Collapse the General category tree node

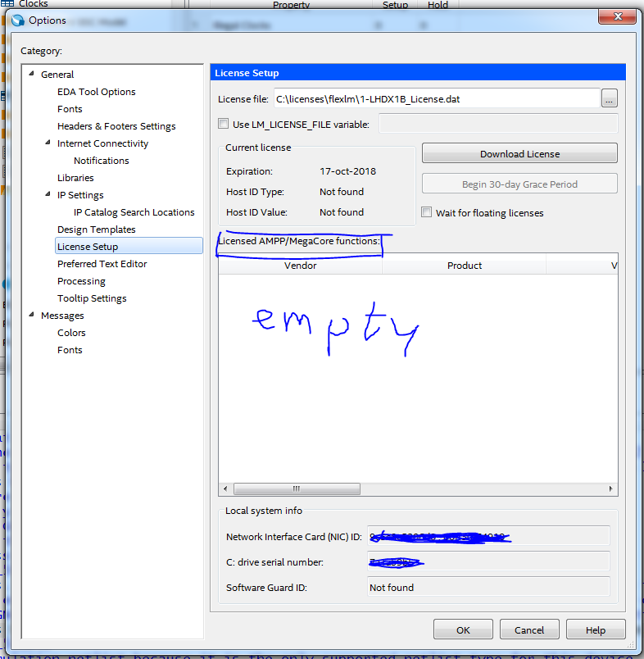(x=31, y=74)
